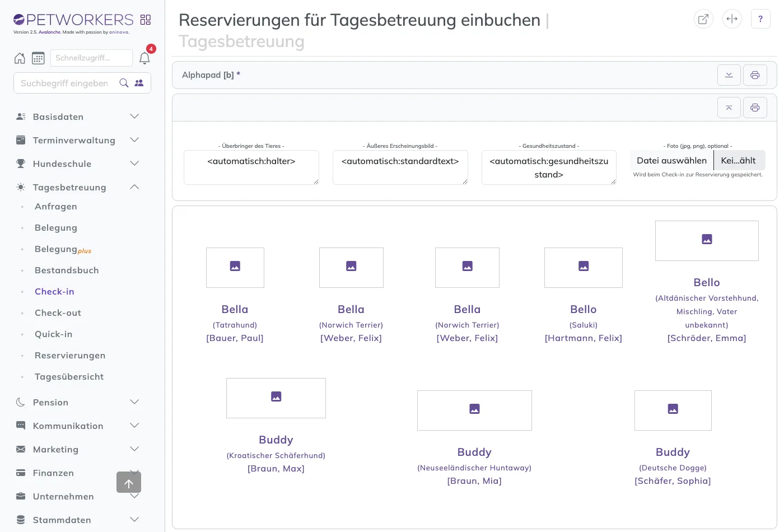Click the customer search people icon

point(139,83)
